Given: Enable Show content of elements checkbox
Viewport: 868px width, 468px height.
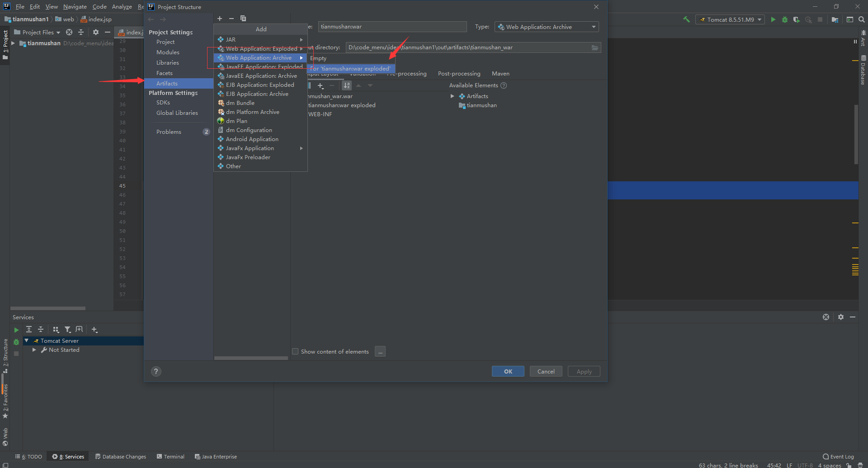Looking at the screenshot, I should coord(295,351).
